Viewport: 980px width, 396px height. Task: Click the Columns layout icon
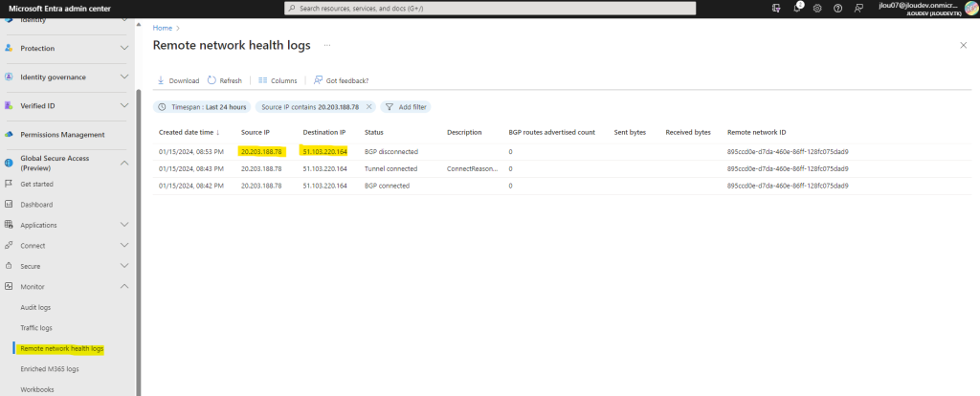pyautogui.click(x=262, y=80)
